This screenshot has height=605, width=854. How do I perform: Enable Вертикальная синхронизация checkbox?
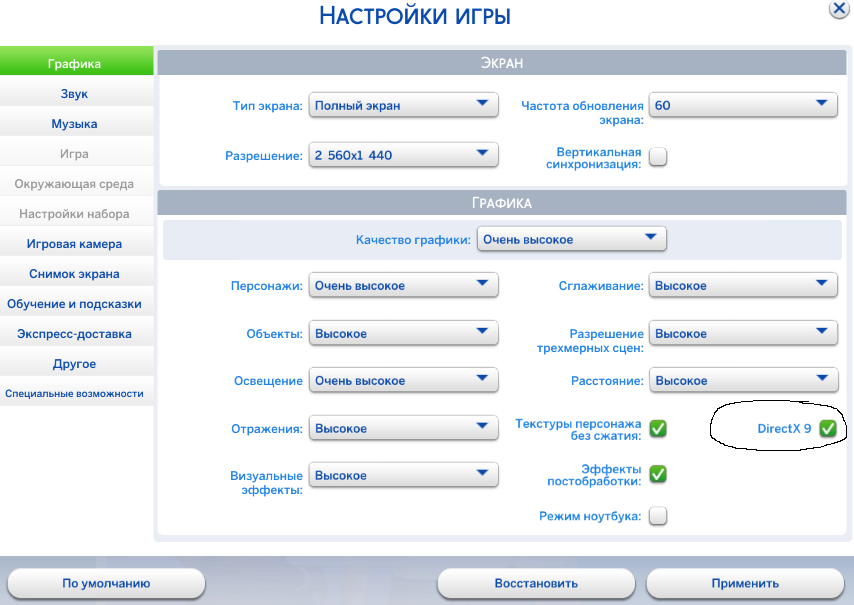tap(658, 157)
